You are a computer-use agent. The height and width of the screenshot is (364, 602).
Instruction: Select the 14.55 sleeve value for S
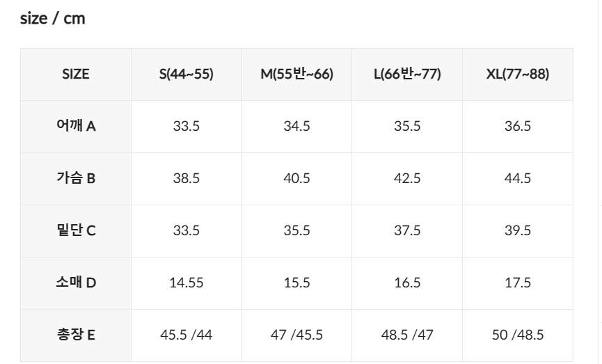coord(186,283)
